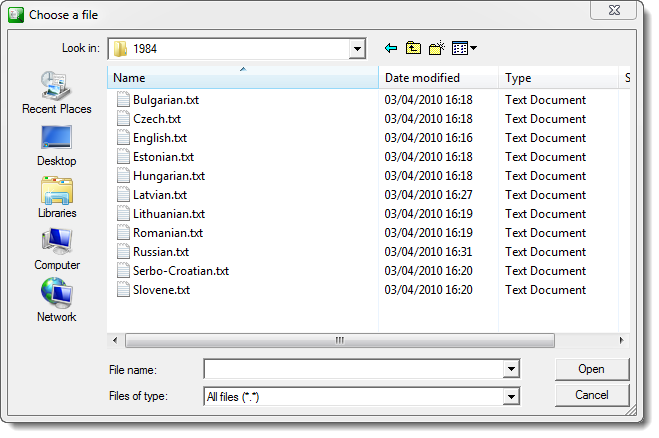Open Libraries from the sidebar

(56, 197)
